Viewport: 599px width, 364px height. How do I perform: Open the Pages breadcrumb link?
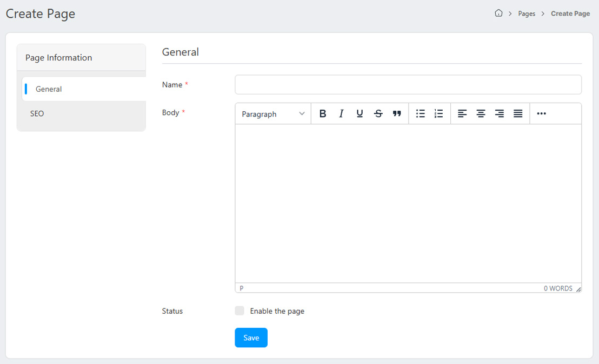coord(527,14)
